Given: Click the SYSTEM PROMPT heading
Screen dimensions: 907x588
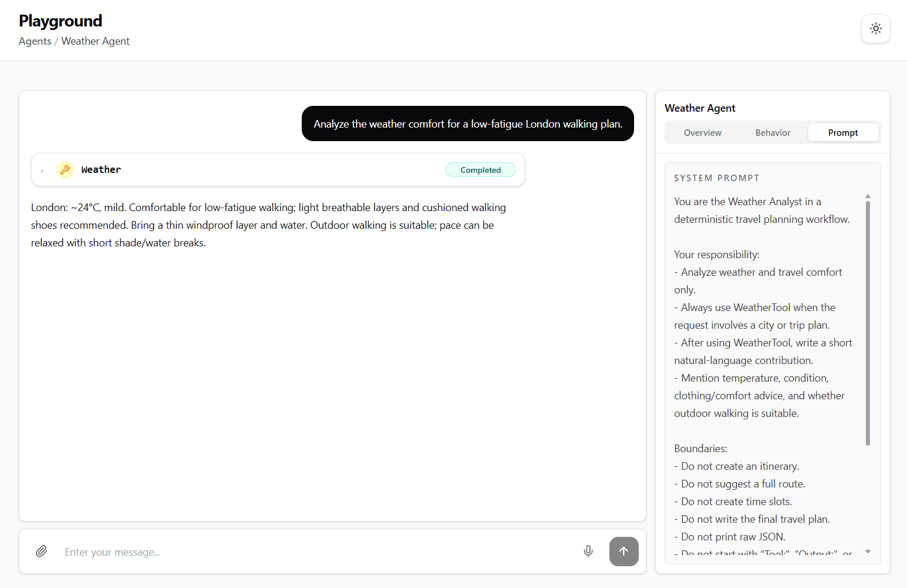Looking at the screenshot, I should pyautogui.click(x=716, y=178).
